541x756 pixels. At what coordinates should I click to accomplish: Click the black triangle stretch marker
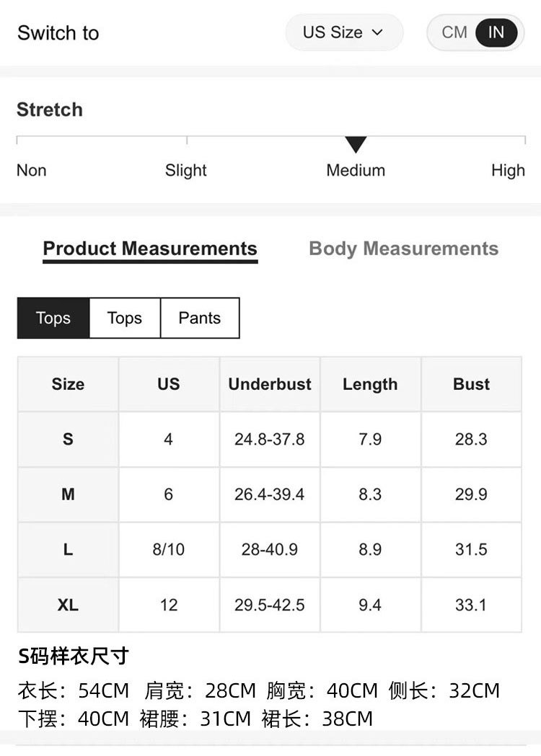coord(356,144)
